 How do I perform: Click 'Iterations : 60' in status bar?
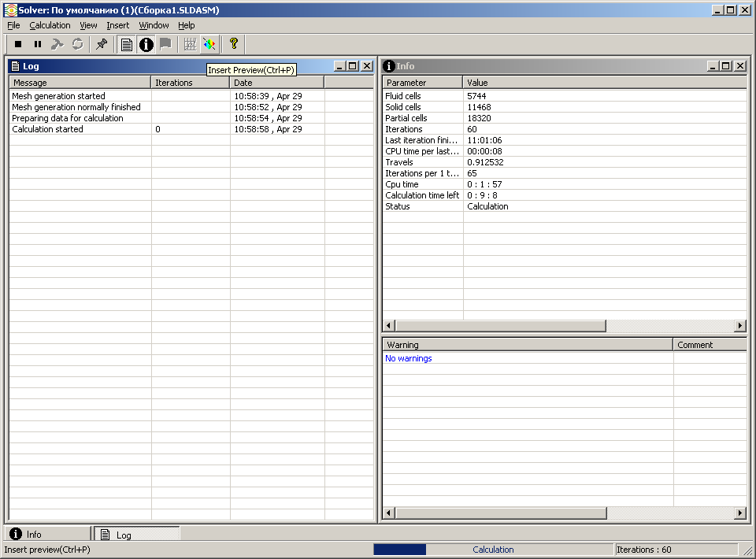point(643,550)
